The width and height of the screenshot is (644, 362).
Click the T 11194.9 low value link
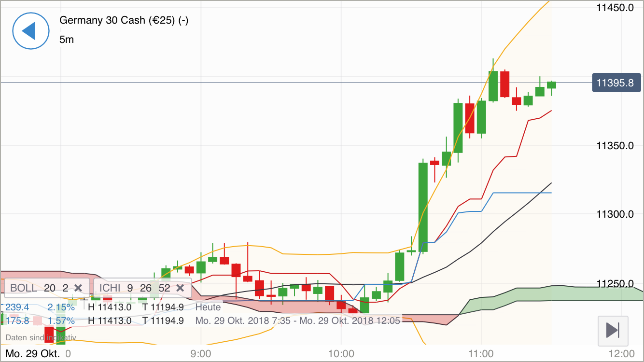point(165,307)
